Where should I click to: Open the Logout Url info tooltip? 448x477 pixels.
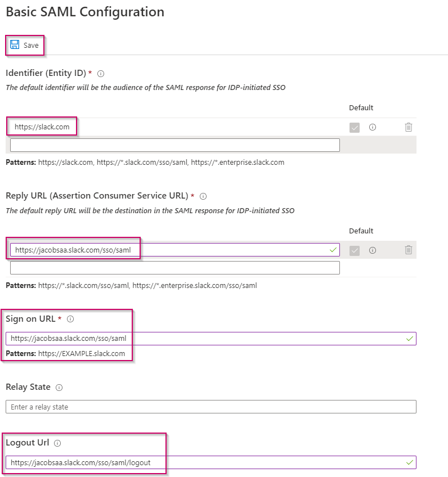(57, 443)
